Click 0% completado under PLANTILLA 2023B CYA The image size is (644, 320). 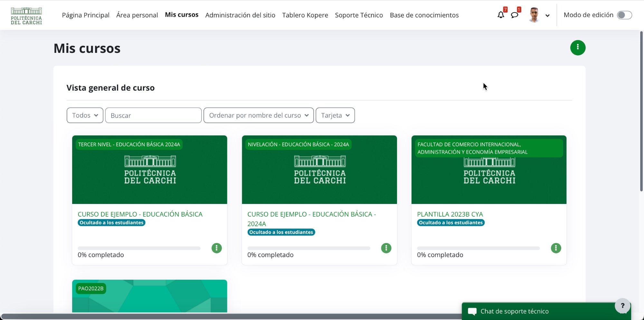[x=440, y=255]
